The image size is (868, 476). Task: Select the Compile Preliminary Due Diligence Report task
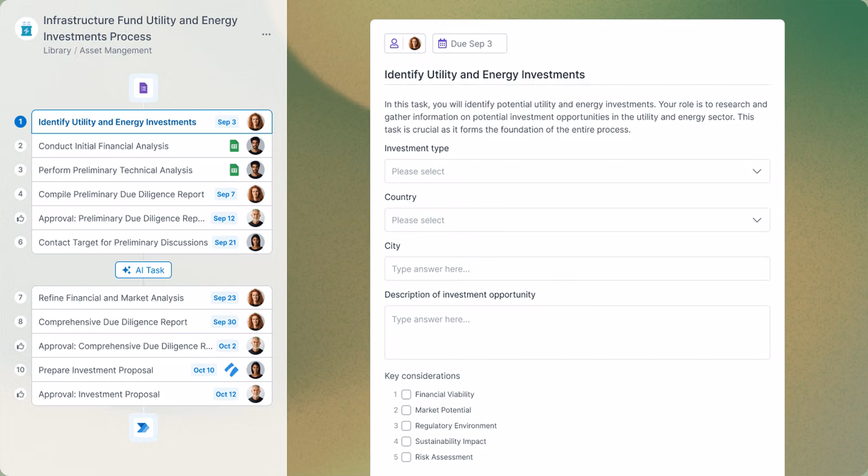click(x=121, y=194)
